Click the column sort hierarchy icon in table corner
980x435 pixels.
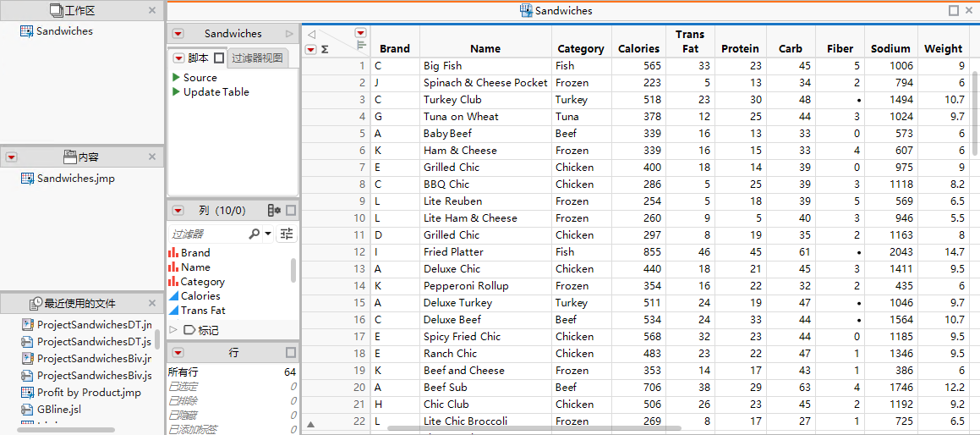360,45
